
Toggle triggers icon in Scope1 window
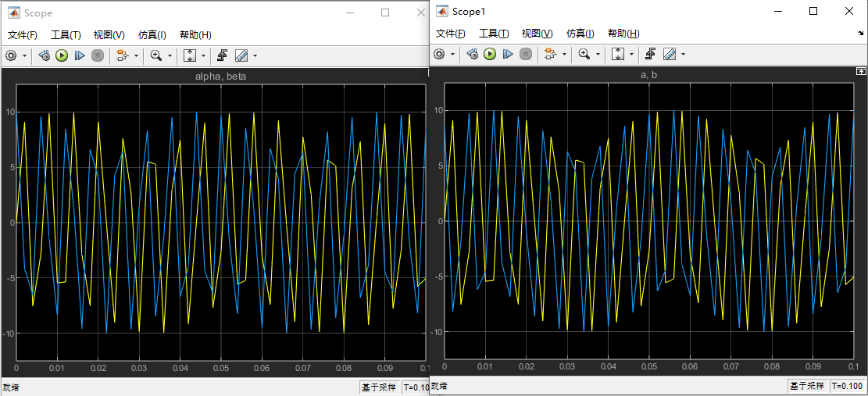pyautogui.click(x=651, y=54)
